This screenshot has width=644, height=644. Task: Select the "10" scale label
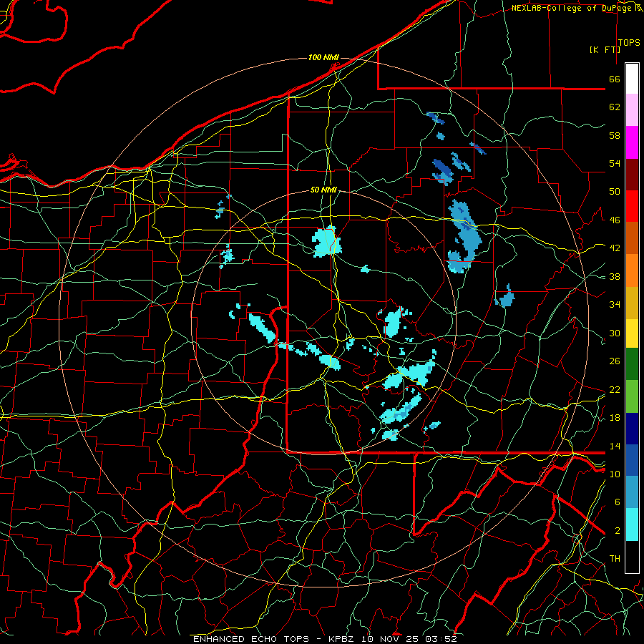615,474
